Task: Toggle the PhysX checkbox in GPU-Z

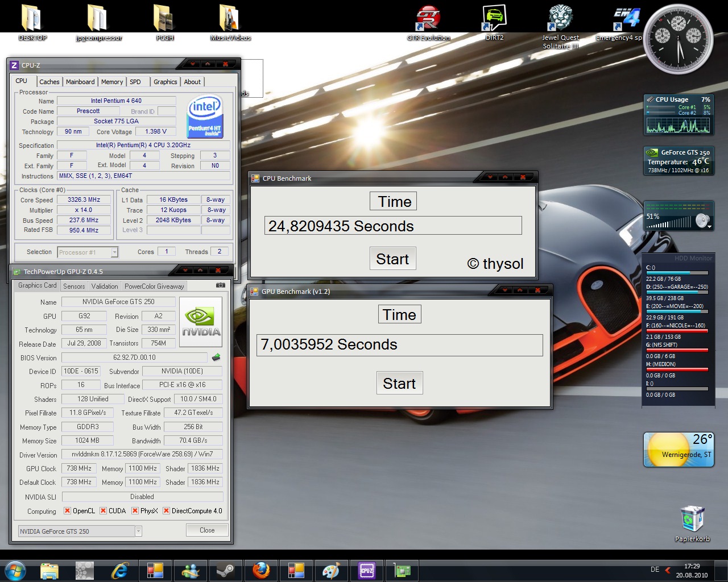Action: [x=135, y=510]
